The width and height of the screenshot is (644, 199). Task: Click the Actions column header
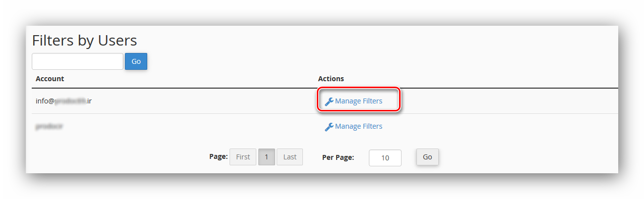pyautogui.click(x=331, y=79)
